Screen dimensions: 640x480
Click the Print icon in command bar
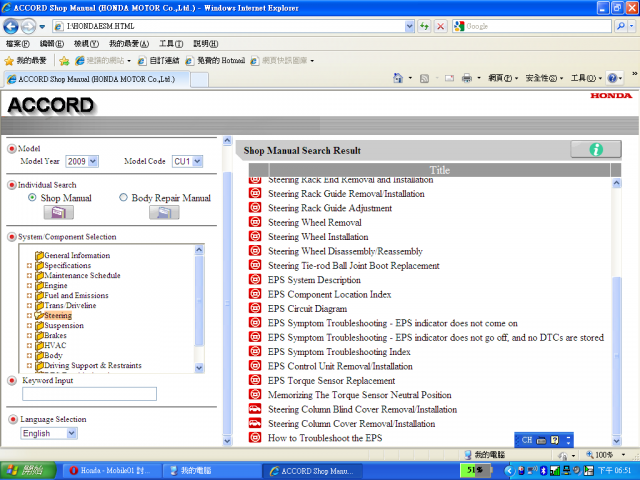(x=467, y=78)
